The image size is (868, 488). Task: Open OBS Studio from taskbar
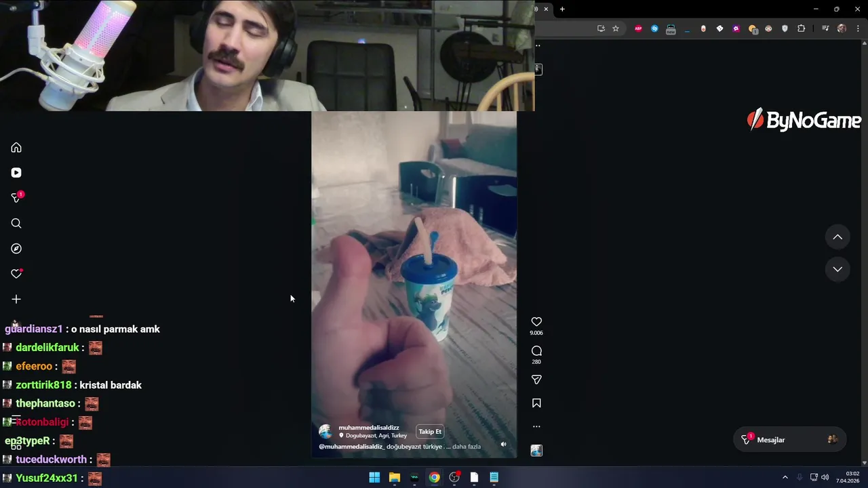click(454, 477)
